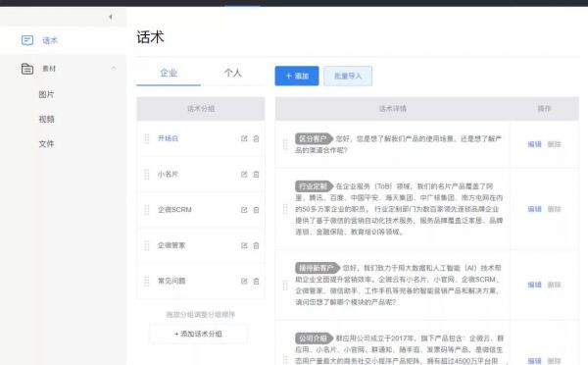Screen dimensions: 588x365
Task: Click edit icon for 开场白 group
Action: pos(244,138)
